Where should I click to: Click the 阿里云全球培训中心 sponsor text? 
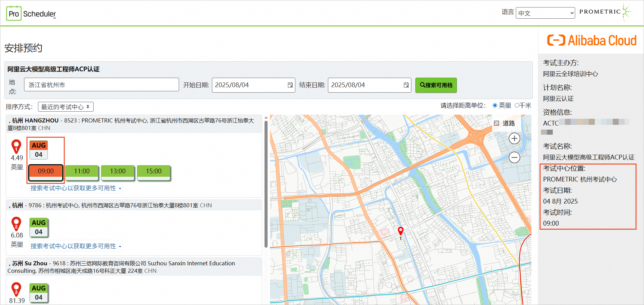click(x=570, y=74)
